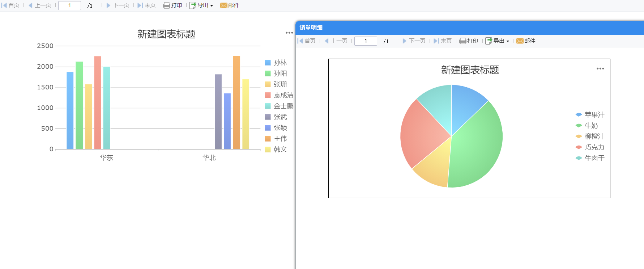Click the pie chart title 新建图表标题
Viewport: 644px width, 269px height.
pos(470,70)
